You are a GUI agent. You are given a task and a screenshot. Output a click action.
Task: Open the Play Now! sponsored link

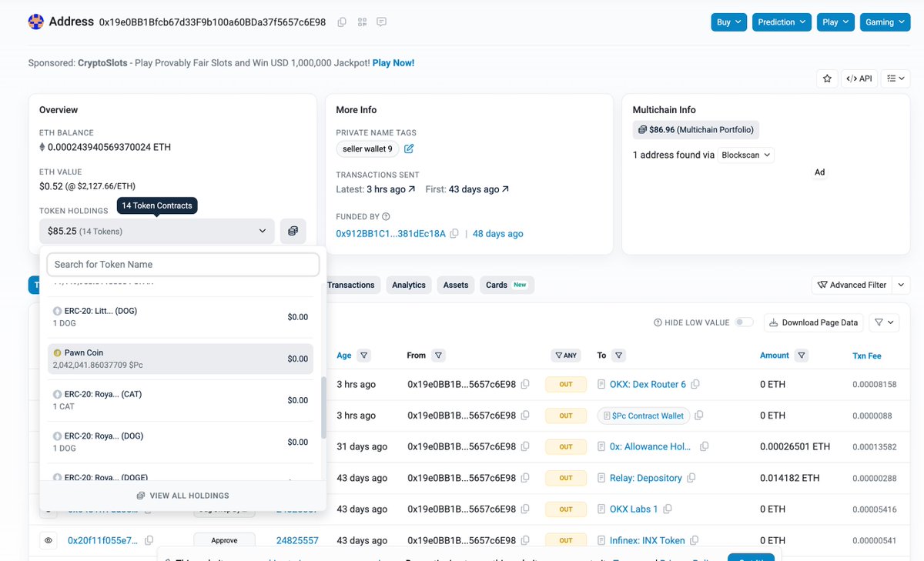pyautogui.click(x=393, y=63)
